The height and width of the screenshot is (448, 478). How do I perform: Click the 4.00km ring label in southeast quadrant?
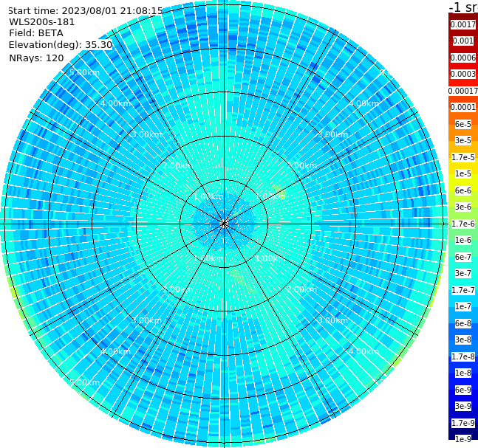(x=364, y=351)
